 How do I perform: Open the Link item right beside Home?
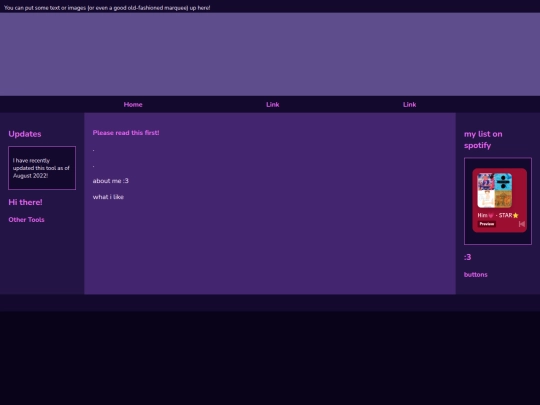pyautogui.click(x=272, y=105)
